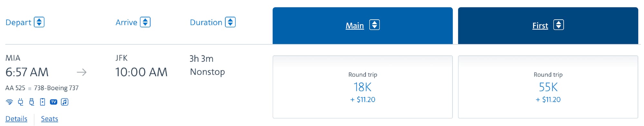Sort flights by Duration label
The width and height of the screenshot is (644, 126).
point(206,23)
